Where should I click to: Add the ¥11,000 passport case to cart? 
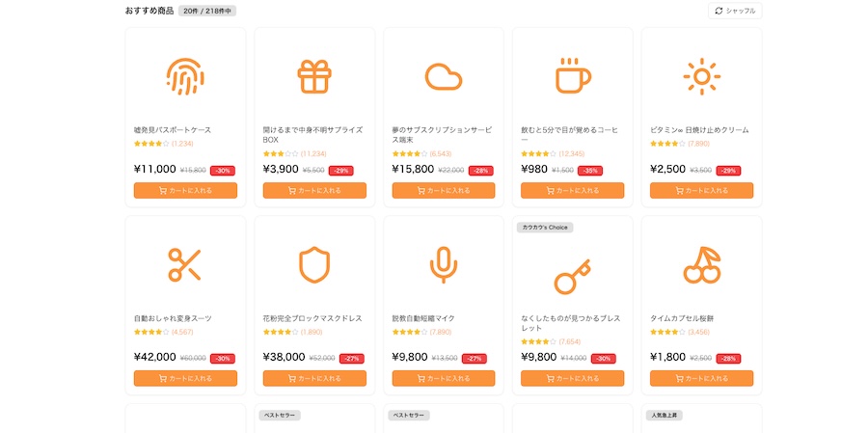[x=185, y=191]
